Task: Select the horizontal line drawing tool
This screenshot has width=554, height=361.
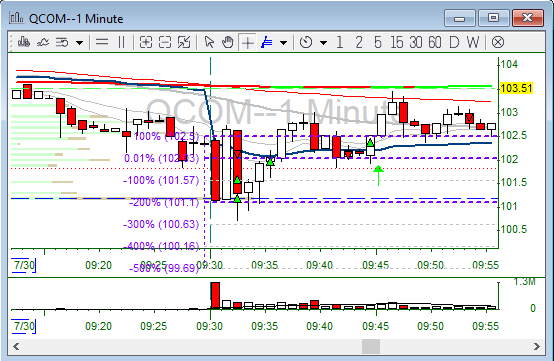Action: pyautogui.click(x=102, y=42)
